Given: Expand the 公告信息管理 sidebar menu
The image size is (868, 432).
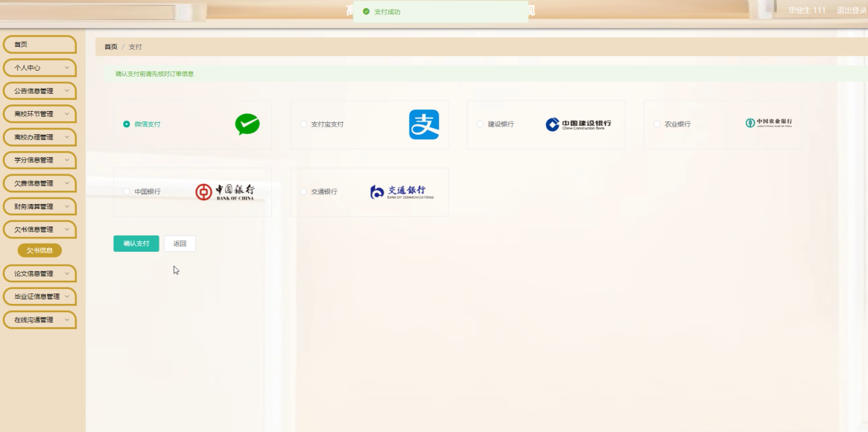Looking at the screenshot, I should click(x=39, y=92).
